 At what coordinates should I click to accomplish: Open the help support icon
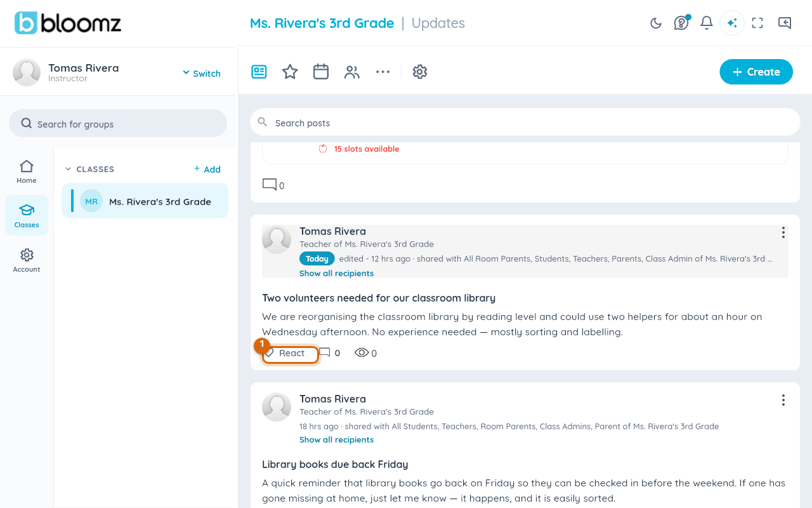681,23
